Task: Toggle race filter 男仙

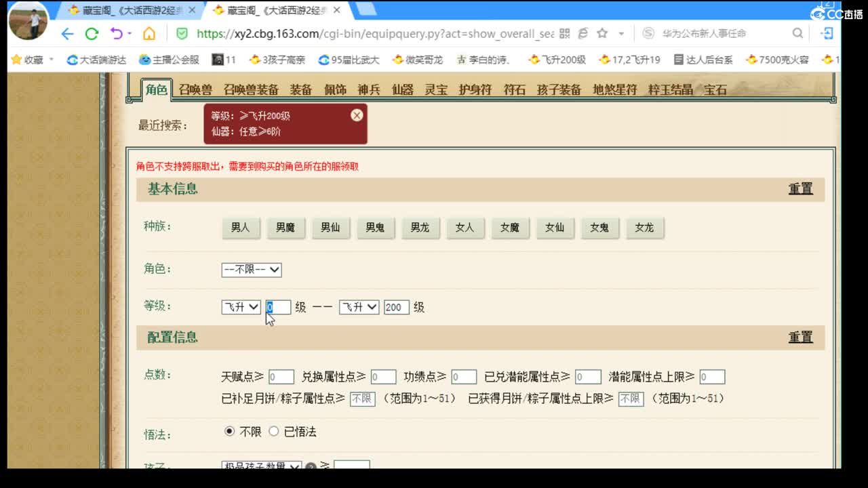Action: coord(330,228)
